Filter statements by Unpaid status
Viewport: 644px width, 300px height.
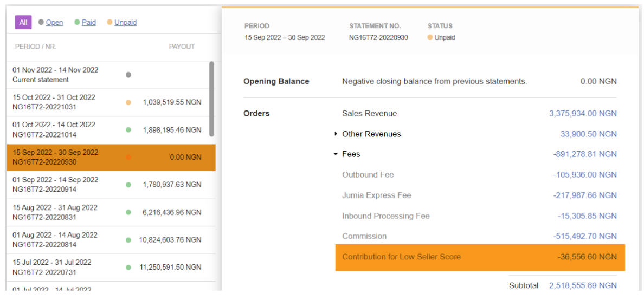[125, 22]
